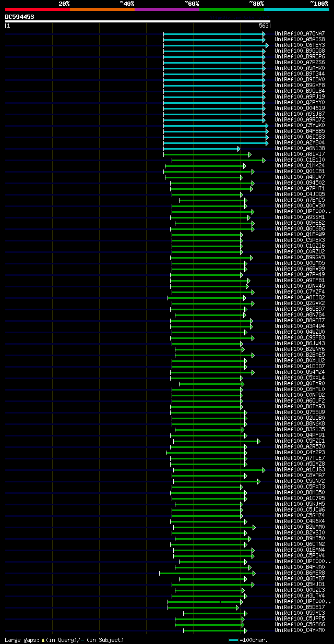
Task: Click label UniRef100_C5FZC1
Action: point(300,441)
